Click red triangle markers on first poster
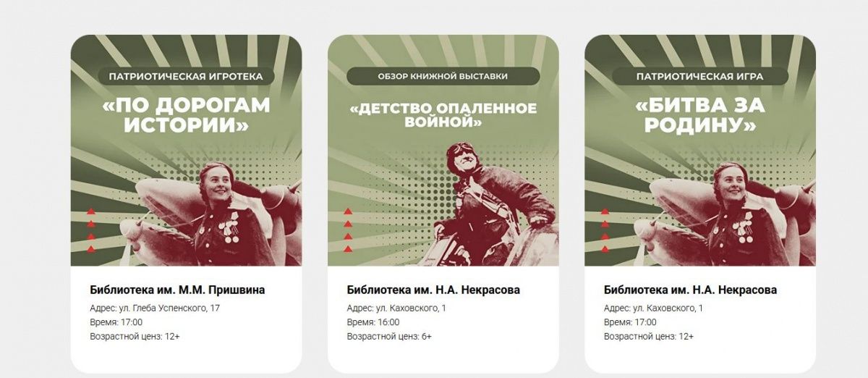The width and height of the screenshot is (868, 378). click(x=91, y=231)
